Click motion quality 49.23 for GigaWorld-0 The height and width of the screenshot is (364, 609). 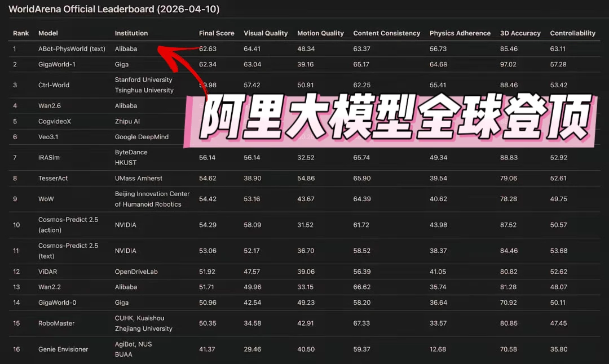(306, 303)
